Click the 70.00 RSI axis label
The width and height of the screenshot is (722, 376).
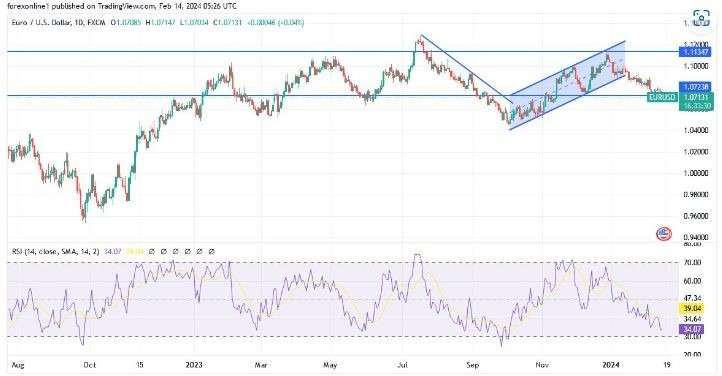tap(693, 262)
